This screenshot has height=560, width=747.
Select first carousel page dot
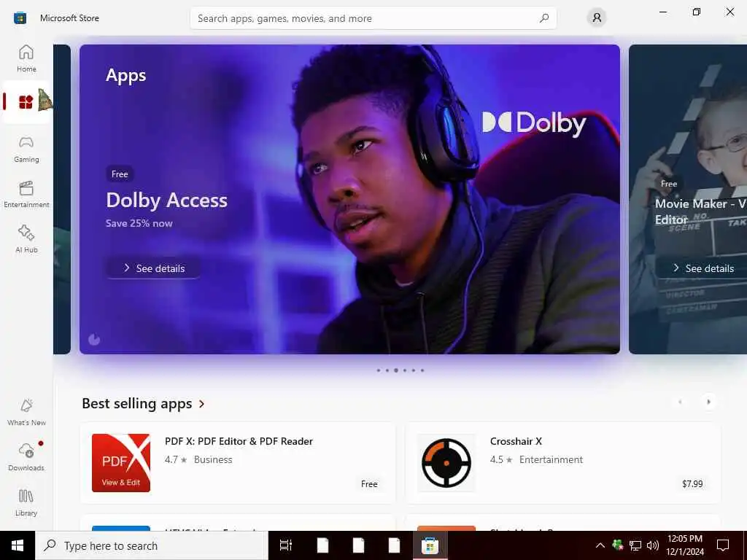379,370
